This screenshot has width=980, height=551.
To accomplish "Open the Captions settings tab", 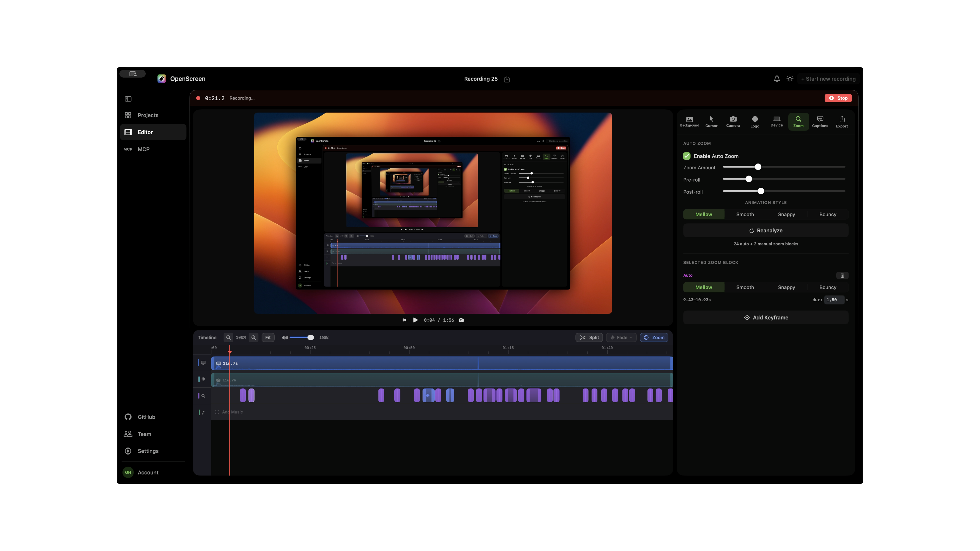I will click(820, 122).
